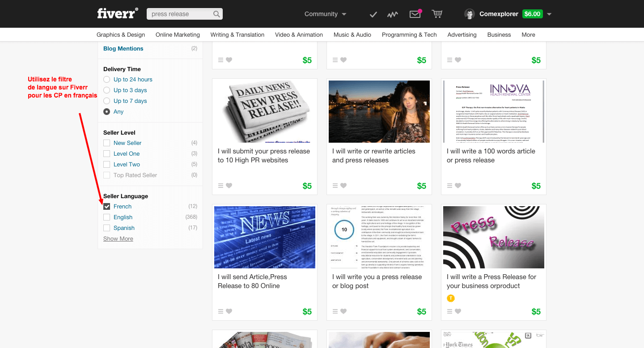Click list icon on 'submit your press release' gig

(220, 186)
